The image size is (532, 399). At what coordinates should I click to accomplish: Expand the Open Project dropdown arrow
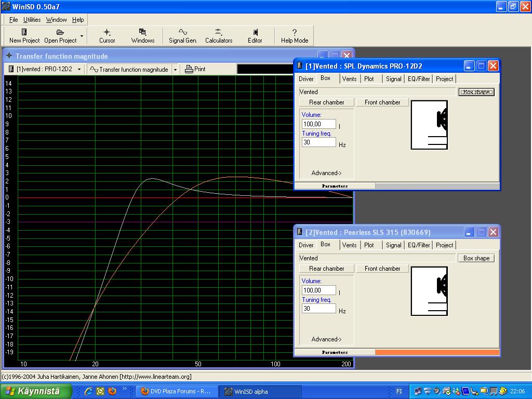coord(82,36)
